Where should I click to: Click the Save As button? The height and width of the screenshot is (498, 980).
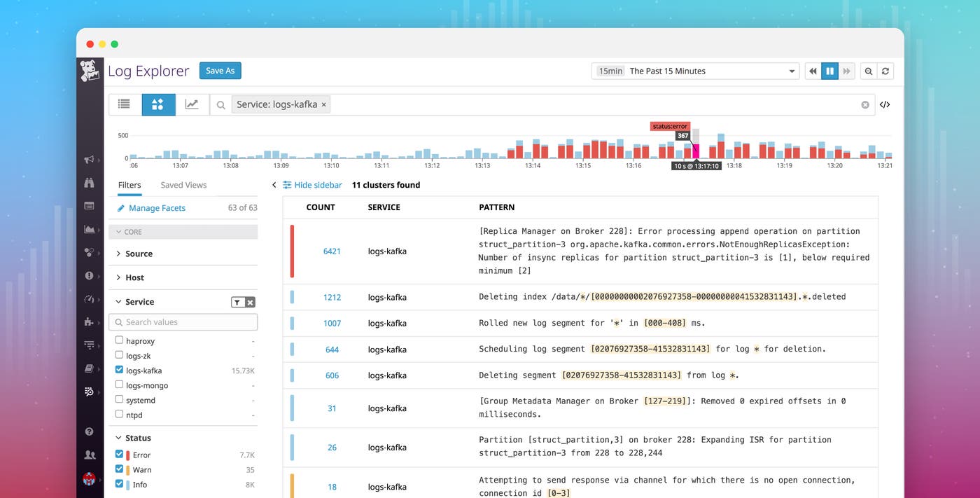[x=220, y=70]
